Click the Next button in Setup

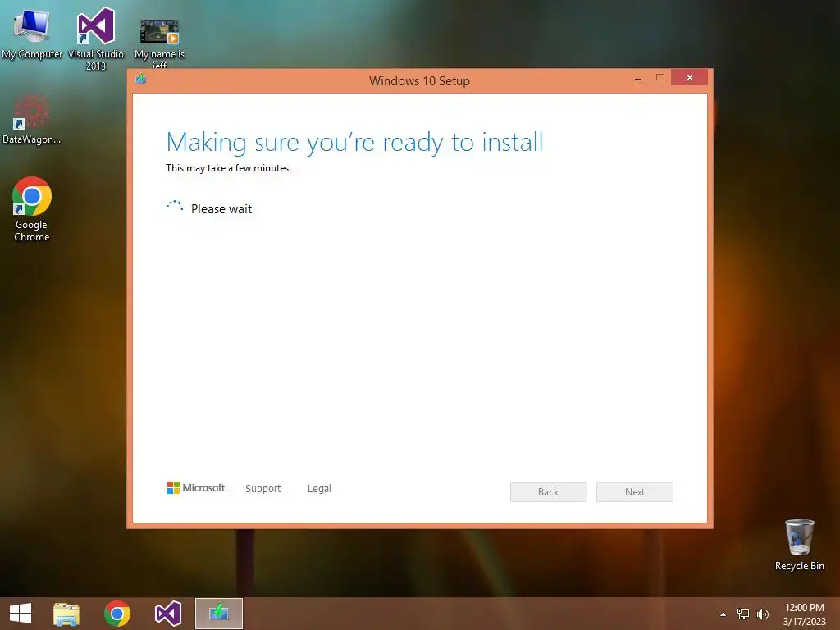[x=635, y=492]
